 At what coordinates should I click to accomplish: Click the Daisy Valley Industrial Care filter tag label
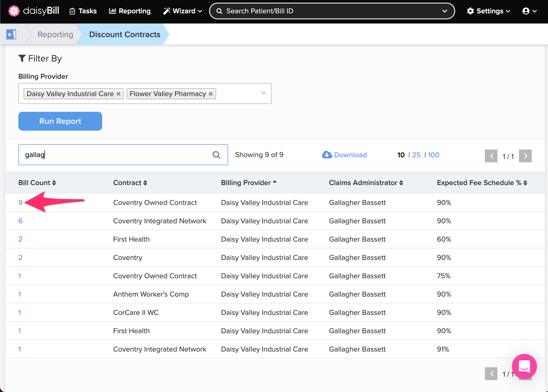70,94
